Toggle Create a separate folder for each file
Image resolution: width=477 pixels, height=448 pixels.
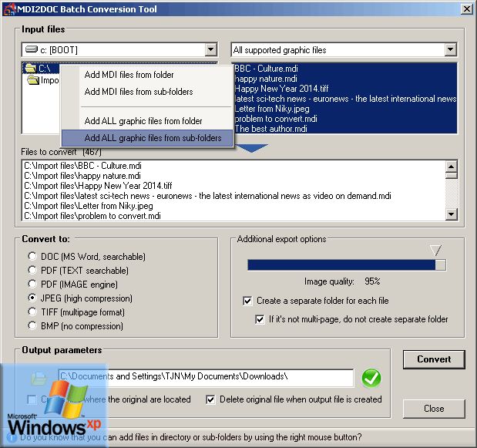point(247,301)
